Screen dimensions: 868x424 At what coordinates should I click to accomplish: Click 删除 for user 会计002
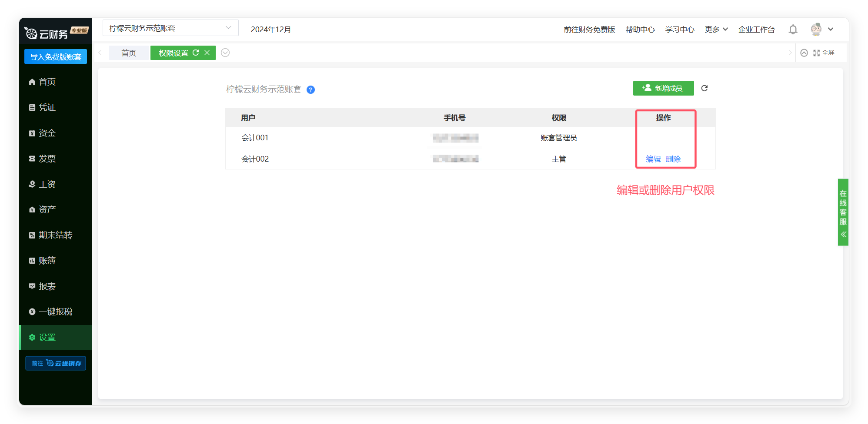(673, 159)
